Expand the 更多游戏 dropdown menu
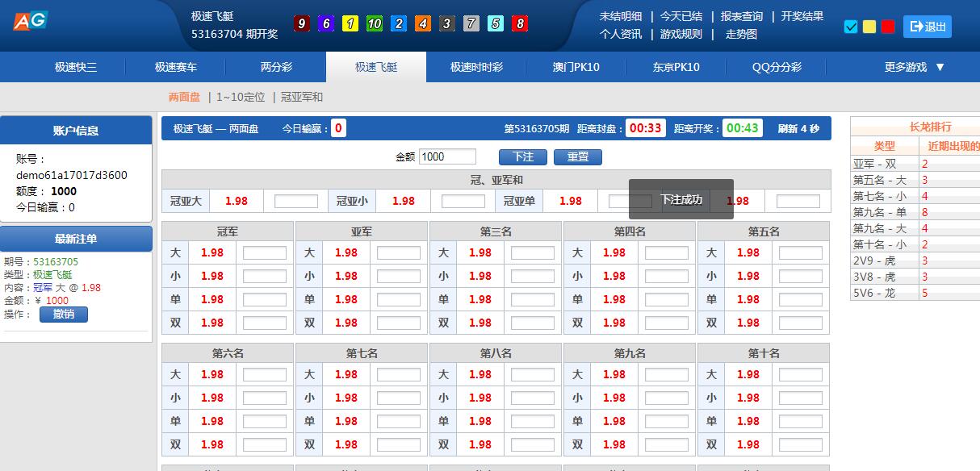Viewport: 980px width, 471px height. point(914,67)
